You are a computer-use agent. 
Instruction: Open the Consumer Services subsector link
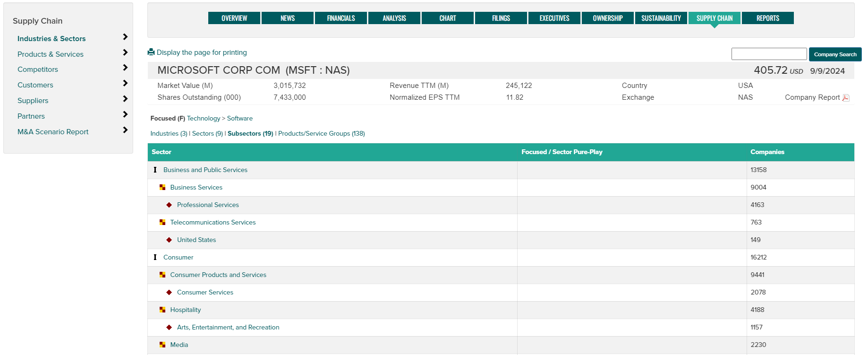coord(205,292)
